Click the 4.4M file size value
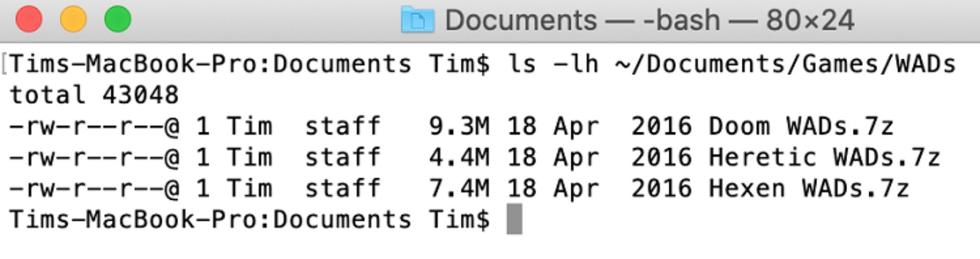The image size is (980, 259). [459, 157]
